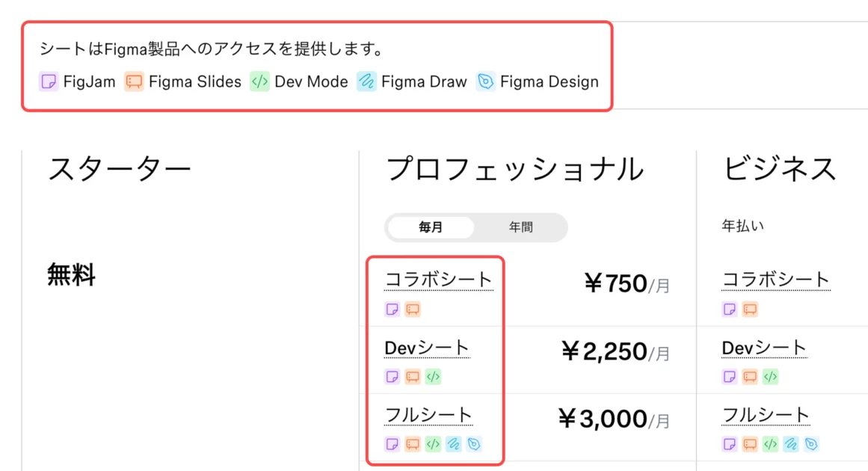868x471 pixels.
Task: Click the プロフェッショナル plan heading
Action: pyautogui.click(x=514, y=170)
